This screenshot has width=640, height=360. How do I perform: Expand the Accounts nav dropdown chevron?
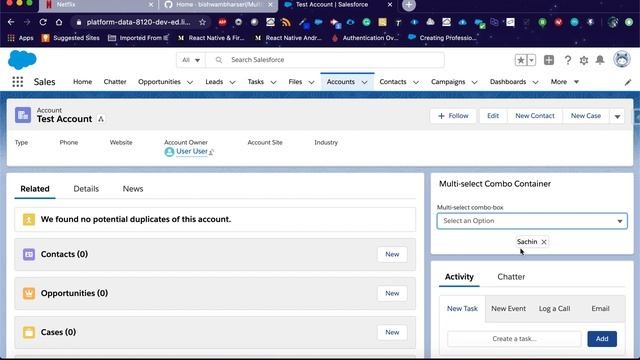click(364, 82)
